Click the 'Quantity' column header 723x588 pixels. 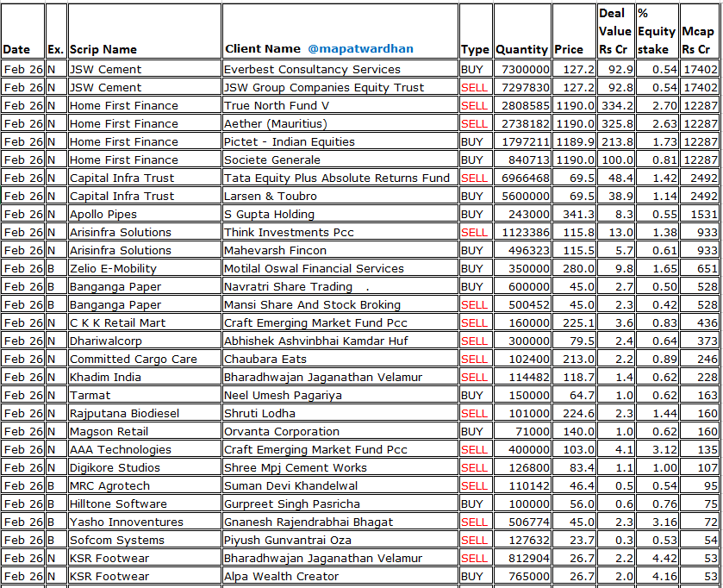522,31
